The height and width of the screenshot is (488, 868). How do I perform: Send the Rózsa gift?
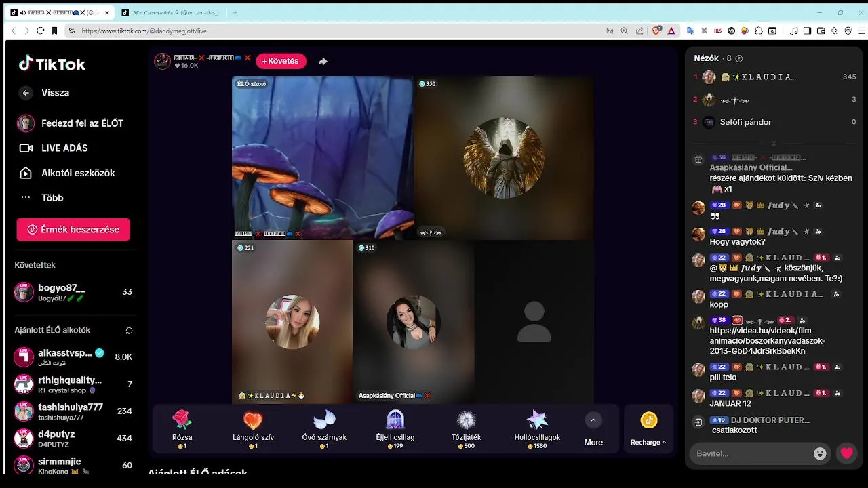[182, 429]
